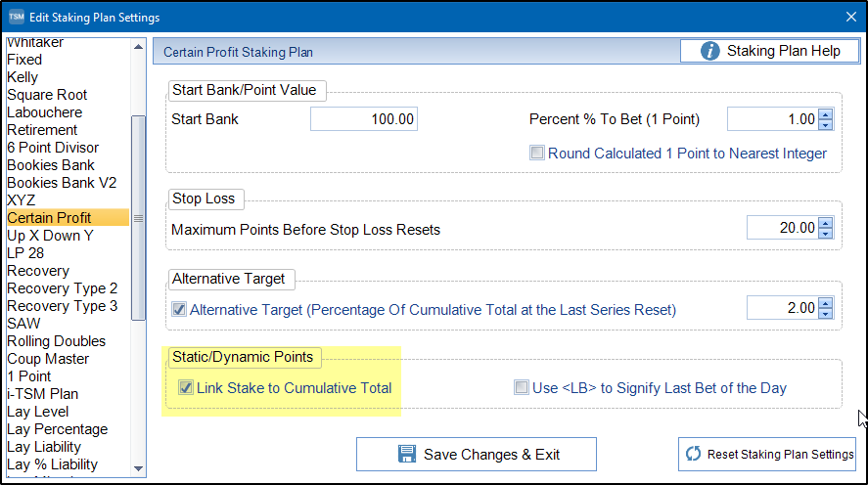Decrease Maximum Points Before Stop Loss value

coord(825,234)
